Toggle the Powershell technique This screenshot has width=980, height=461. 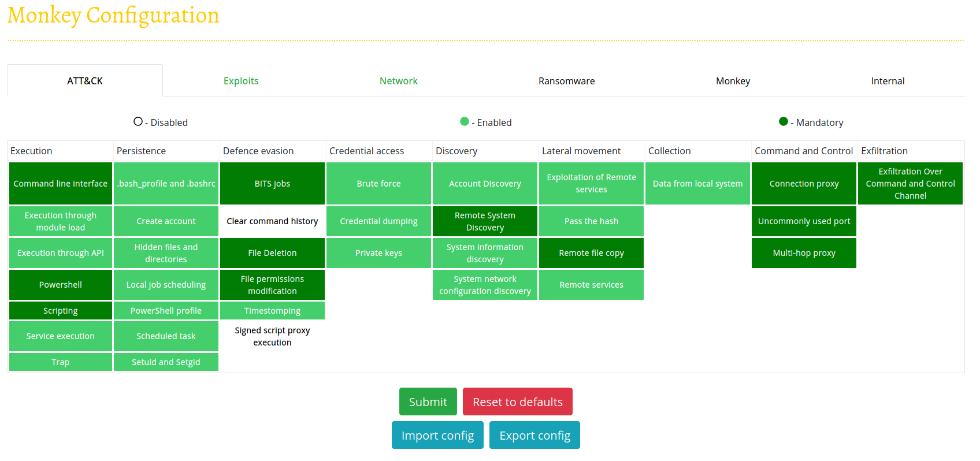coord(61,285)
